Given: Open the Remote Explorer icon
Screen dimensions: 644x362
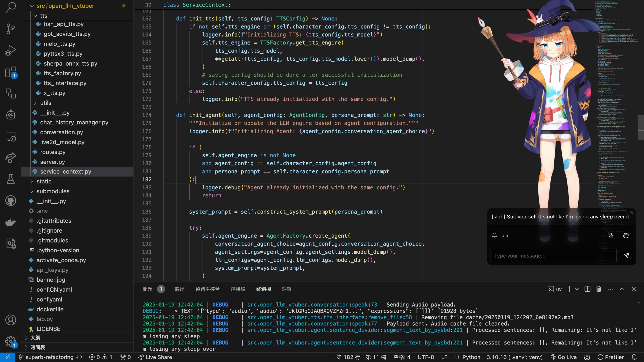Looking at the screenshot, I should click(11, 136).
